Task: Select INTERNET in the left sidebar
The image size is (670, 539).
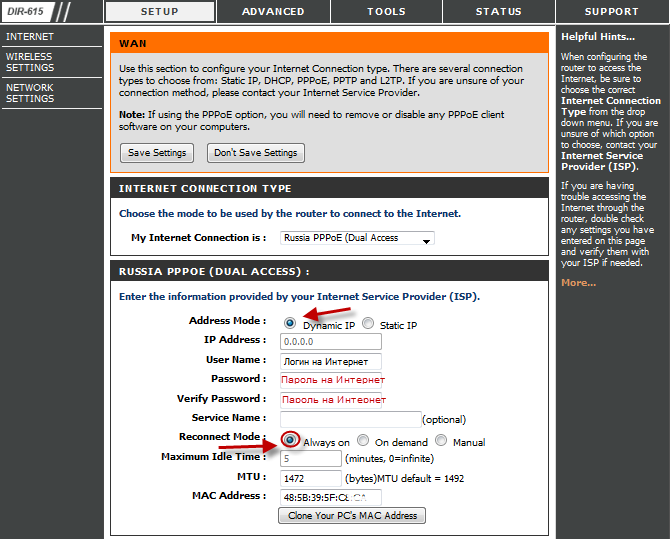Action: click(x=30, y=37)
